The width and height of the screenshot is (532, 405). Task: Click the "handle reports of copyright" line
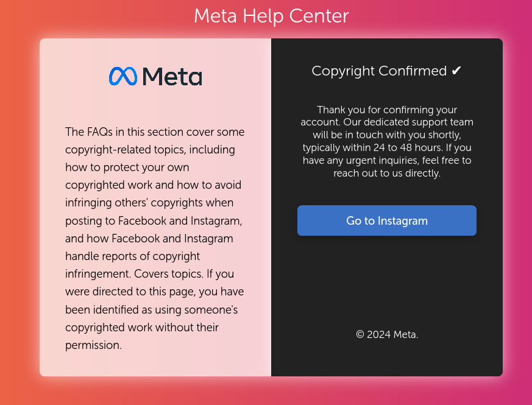[x=132, y=256]
